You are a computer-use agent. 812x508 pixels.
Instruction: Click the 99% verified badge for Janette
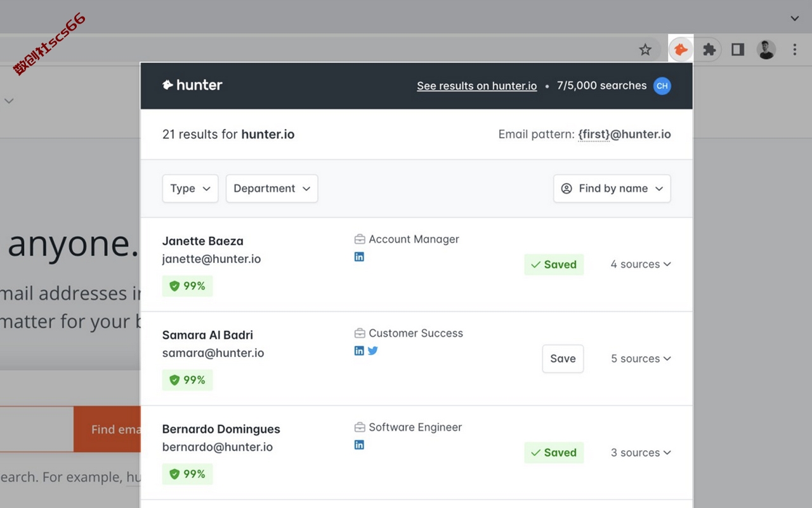click(187, 286)
